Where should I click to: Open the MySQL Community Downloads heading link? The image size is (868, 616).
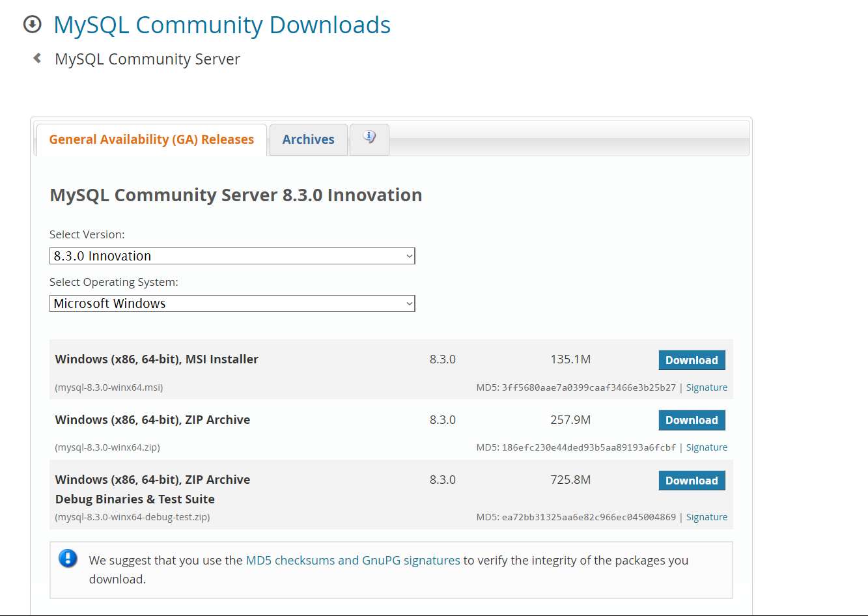coord(222,25)
